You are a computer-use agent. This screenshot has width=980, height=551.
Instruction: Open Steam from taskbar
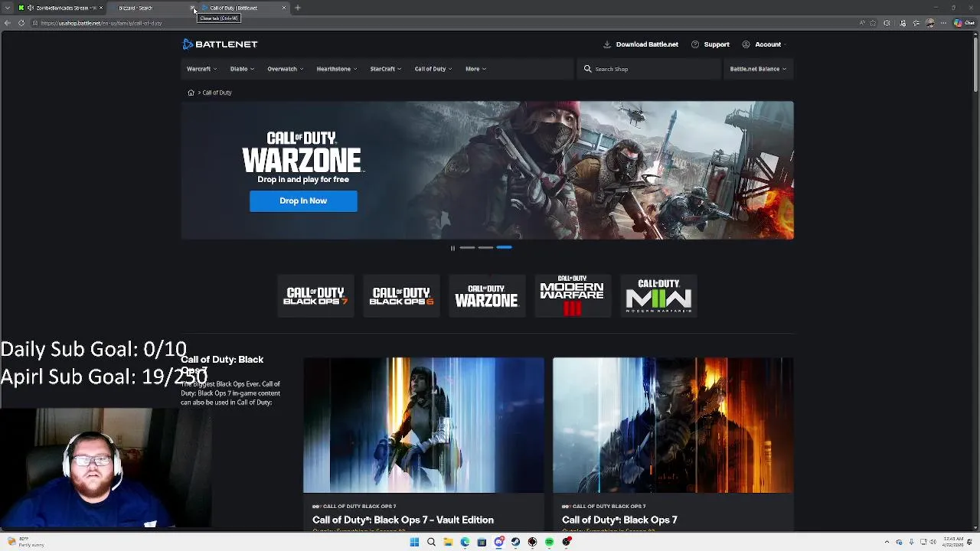coord(515,542)
